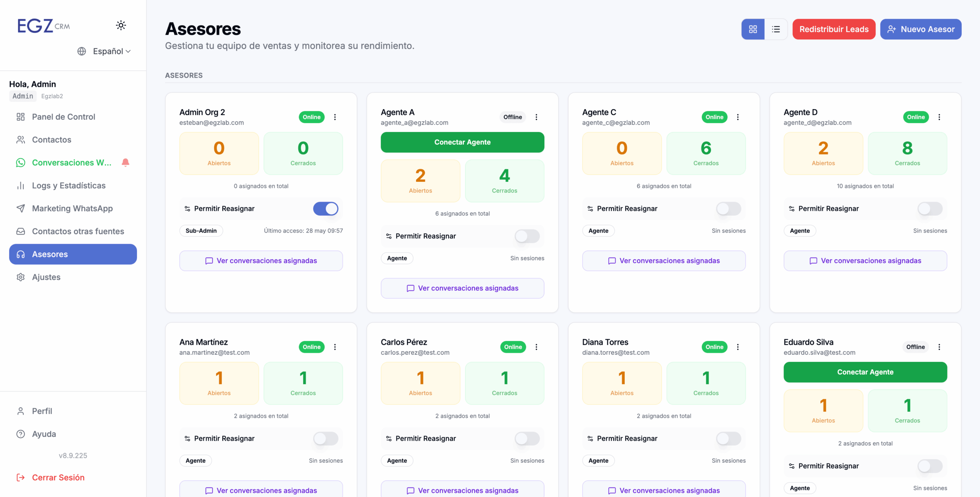Click email carlos.perez@test.com
Screen dimensions: 980x497
pyautogui.click(x=415, y=352)
